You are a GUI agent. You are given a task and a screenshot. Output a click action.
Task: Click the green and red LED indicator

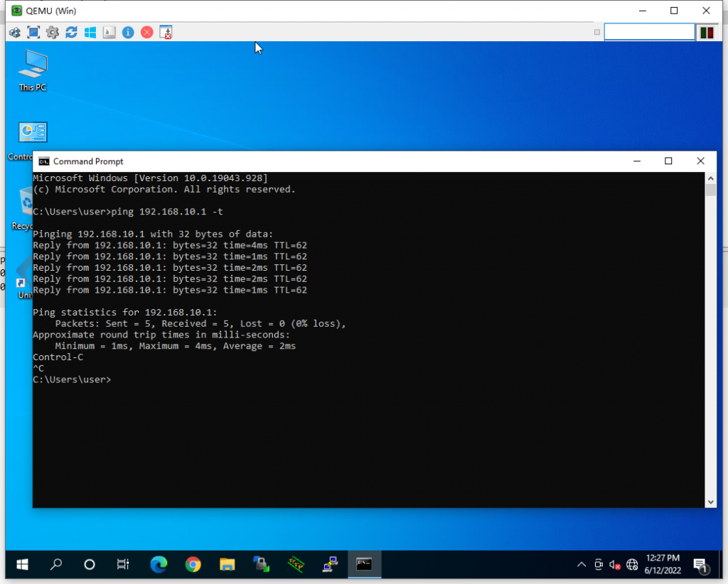(707, 32)
